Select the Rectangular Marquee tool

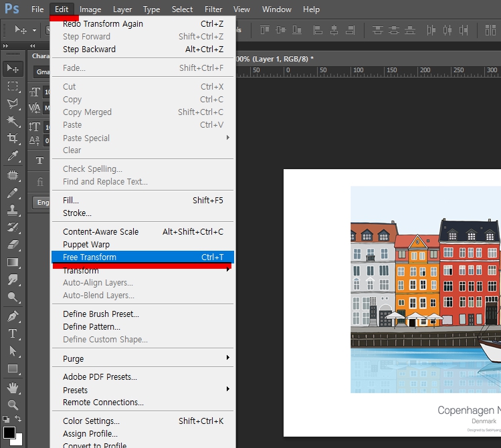coord(13,86)
